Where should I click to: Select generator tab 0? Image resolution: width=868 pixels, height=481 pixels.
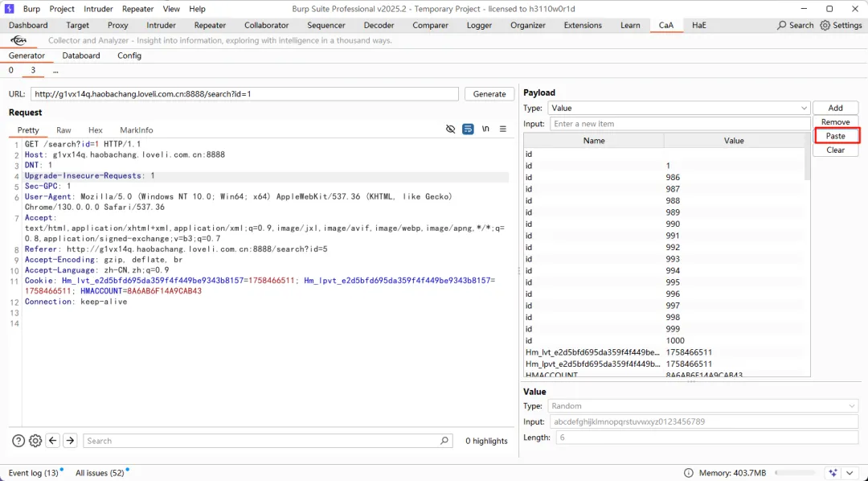pos(10,70)
